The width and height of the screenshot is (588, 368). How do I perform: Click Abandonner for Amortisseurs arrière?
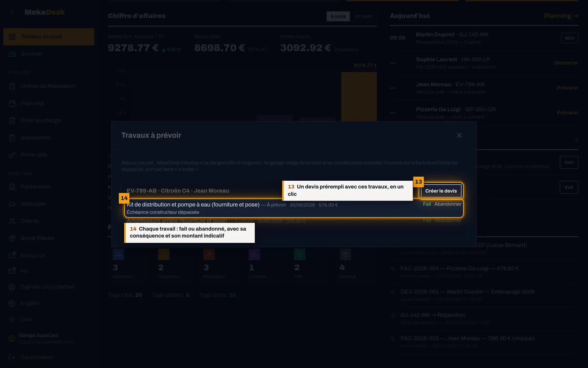tap(448, 220)
